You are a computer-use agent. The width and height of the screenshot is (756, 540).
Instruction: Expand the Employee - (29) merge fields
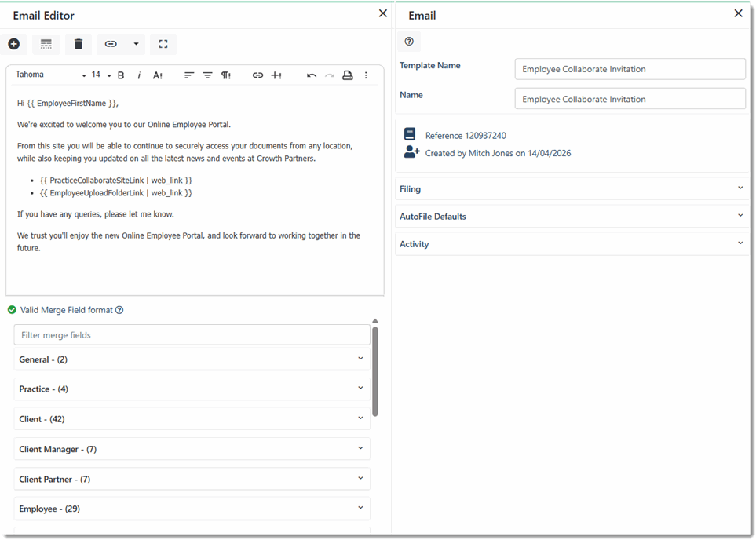192,509
